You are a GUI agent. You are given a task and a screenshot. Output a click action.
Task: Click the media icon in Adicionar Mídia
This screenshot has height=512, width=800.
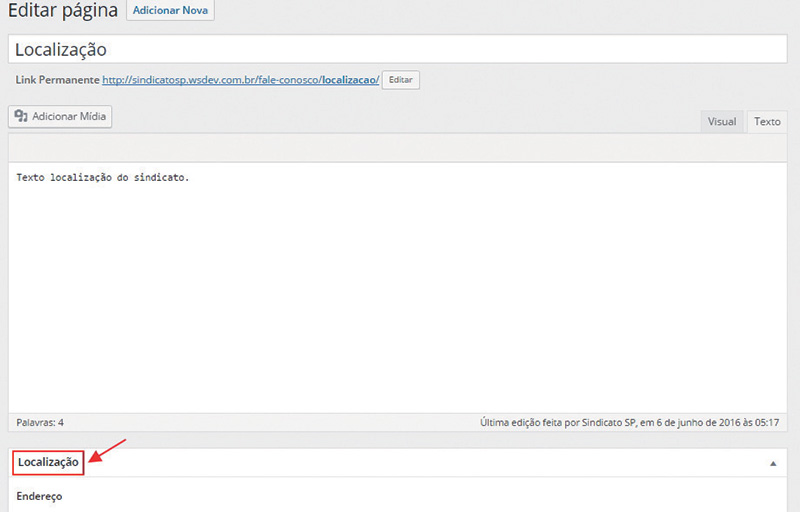coord(20,117)
